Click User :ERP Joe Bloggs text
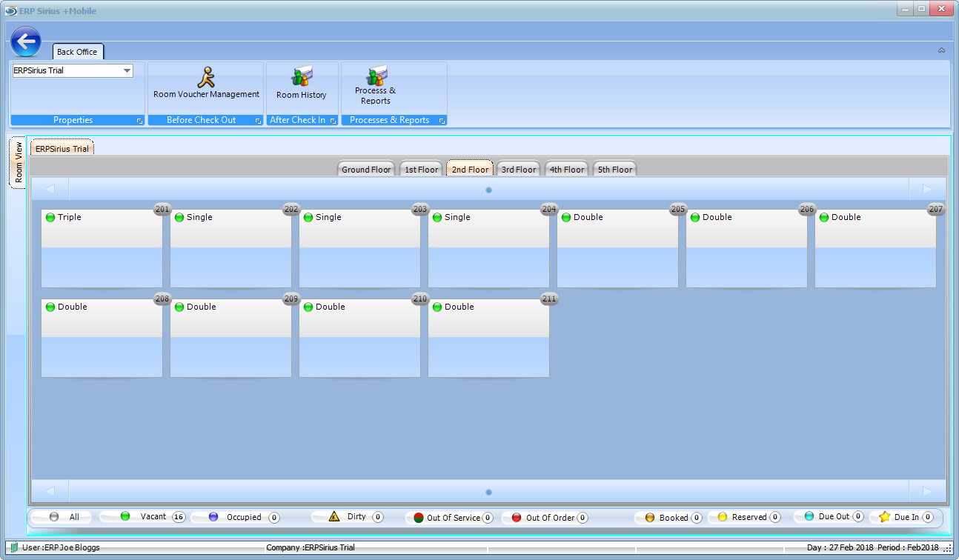 click(x=61, y=547)
